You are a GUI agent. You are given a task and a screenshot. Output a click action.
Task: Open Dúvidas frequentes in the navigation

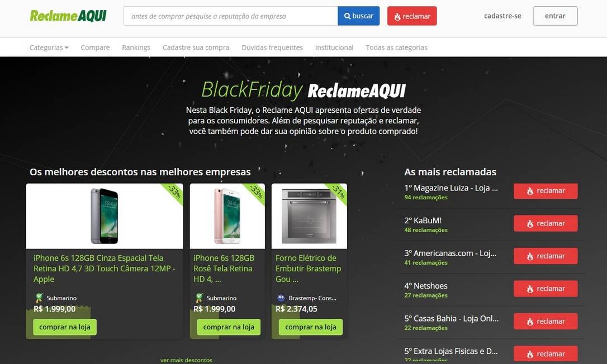click(x=272, y=47)
